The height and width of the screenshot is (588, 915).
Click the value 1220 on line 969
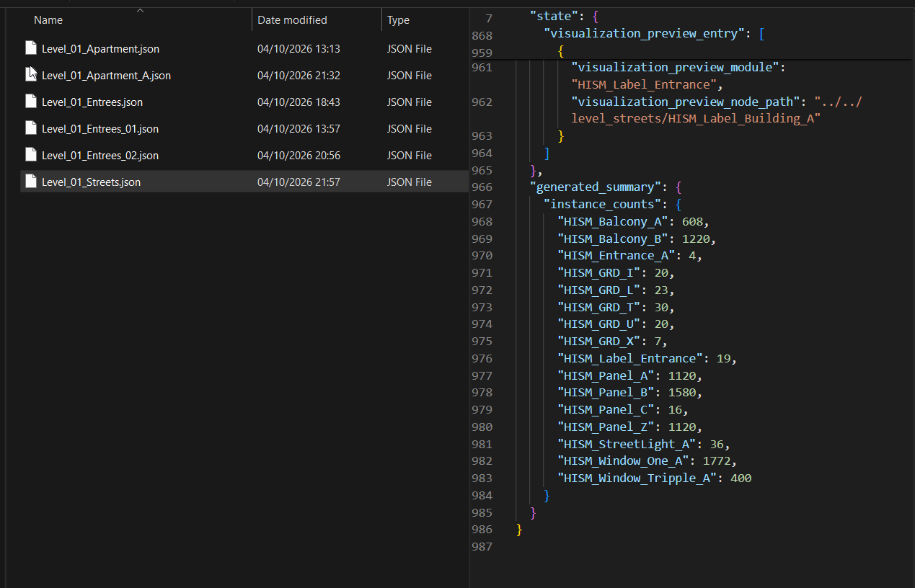pos(697,239)
